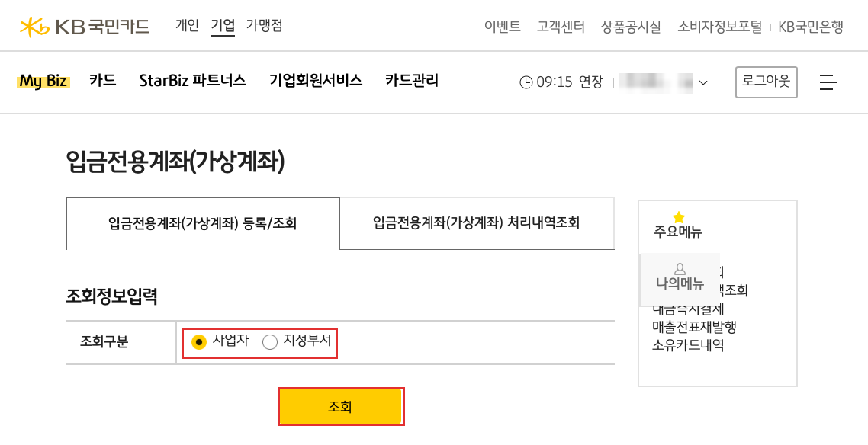Open 나의메뉴 person icon
The height and width of the screenshot is (445, 868).
pos(680,269)
